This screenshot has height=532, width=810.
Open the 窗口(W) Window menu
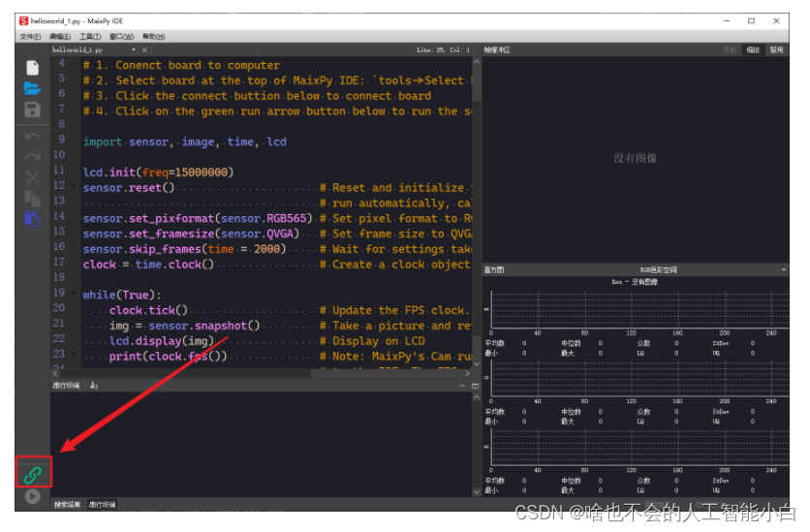(x=121, y=37)
